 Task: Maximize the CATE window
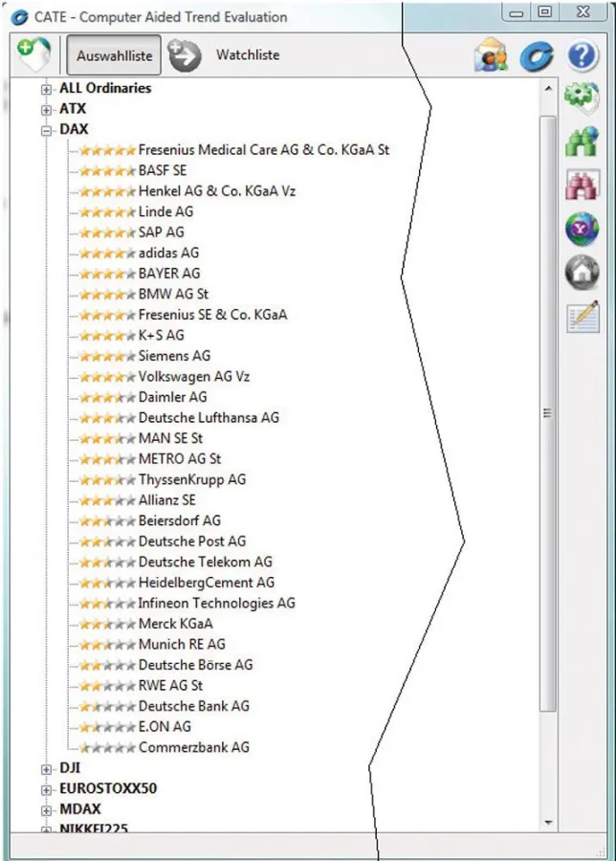coord(544,12)
